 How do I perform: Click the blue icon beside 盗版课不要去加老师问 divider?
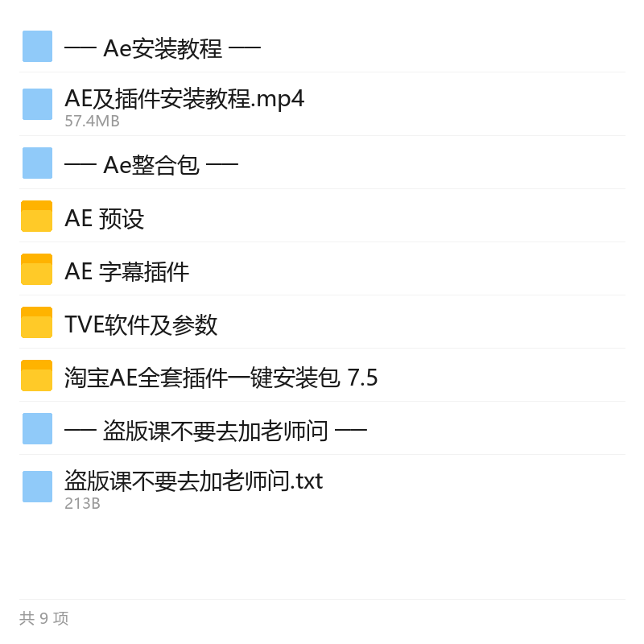click(37, 429)
